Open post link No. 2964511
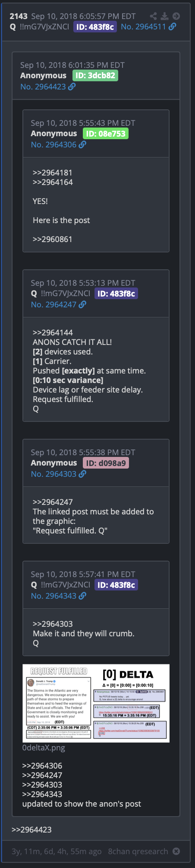This screenshot has height=868, width=195. tap(143, 27)
